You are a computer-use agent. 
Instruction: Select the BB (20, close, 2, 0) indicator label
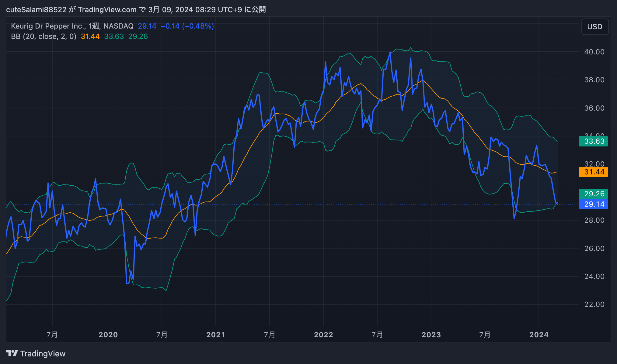pos(44,36)
